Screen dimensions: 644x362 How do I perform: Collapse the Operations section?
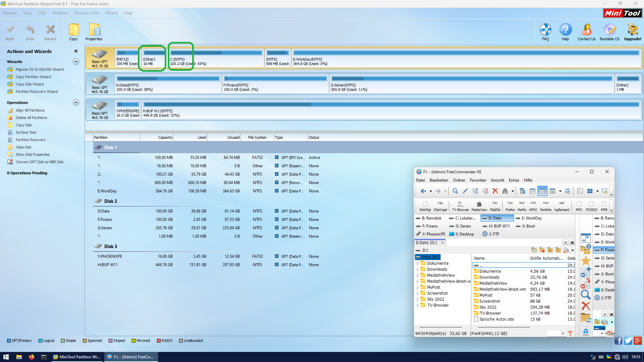[x=76, y=103]
